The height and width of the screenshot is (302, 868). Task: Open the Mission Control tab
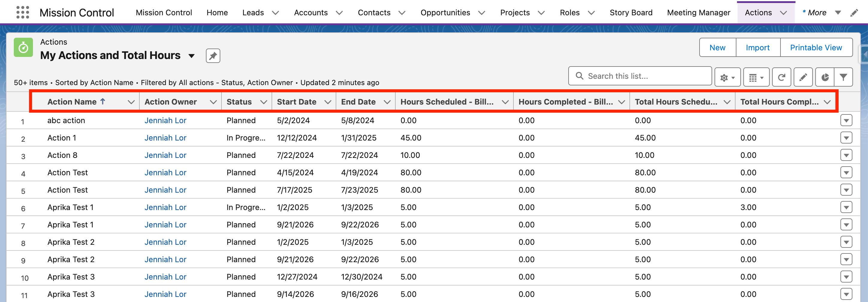(x=164, y=13)
